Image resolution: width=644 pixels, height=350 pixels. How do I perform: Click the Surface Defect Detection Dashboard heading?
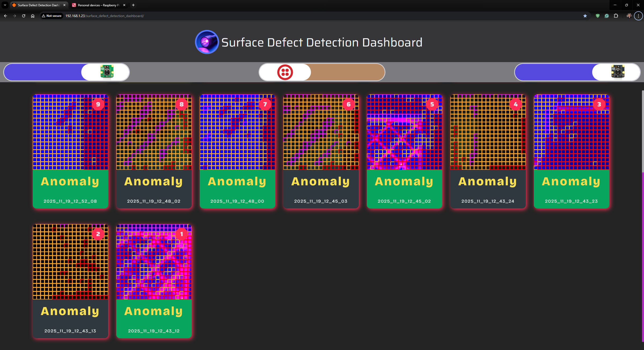point(322,42)
